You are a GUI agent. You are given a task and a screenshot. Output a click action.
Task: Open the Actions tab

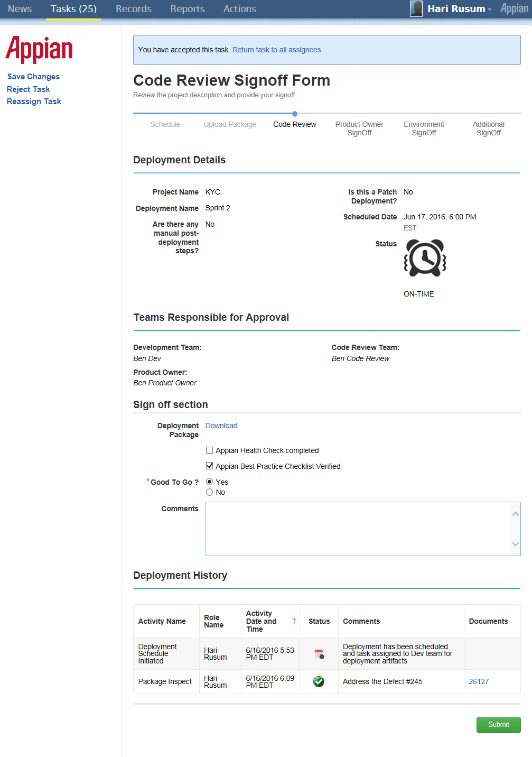click(240, 9)
